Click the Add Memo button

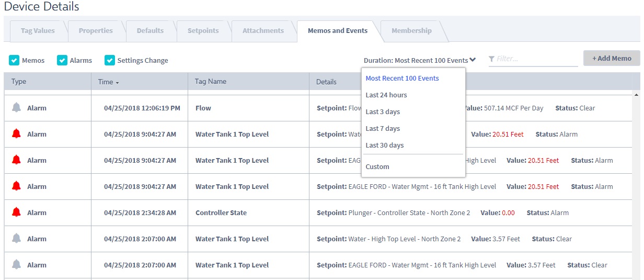point(612,58)
